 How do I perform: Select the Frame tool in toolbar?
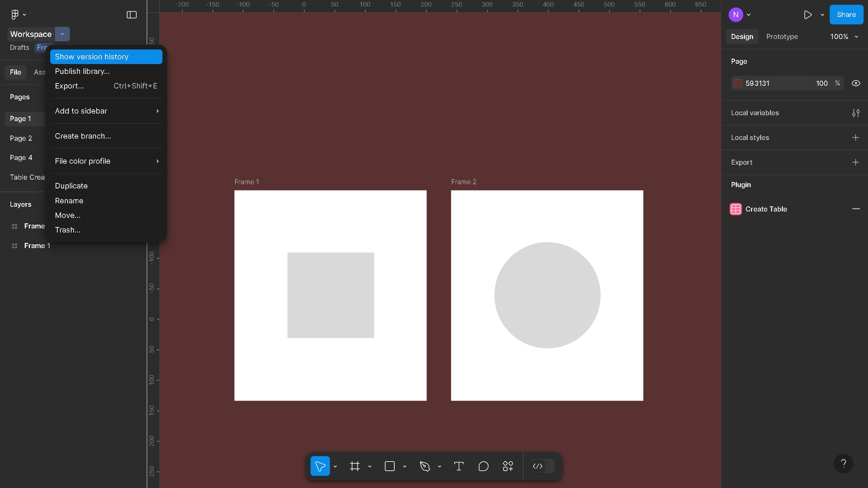pos(355,466)
